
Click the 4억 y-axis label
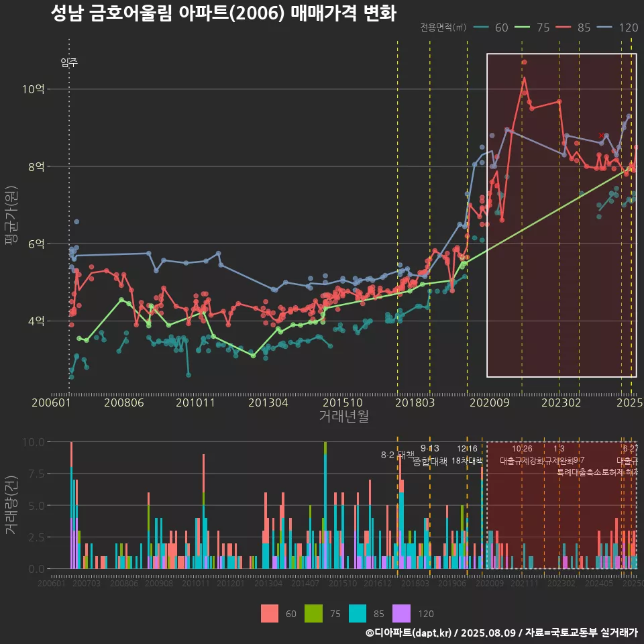click(x=36, y=321)
